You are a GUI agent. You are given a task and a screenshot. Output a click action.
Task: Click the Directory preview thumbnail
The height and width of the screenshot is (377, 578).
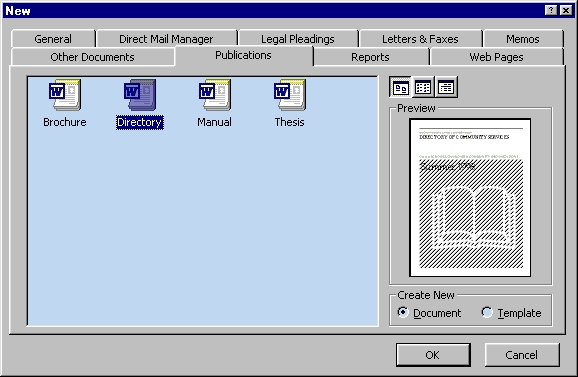pyautogui.click(x=470, y=198)
